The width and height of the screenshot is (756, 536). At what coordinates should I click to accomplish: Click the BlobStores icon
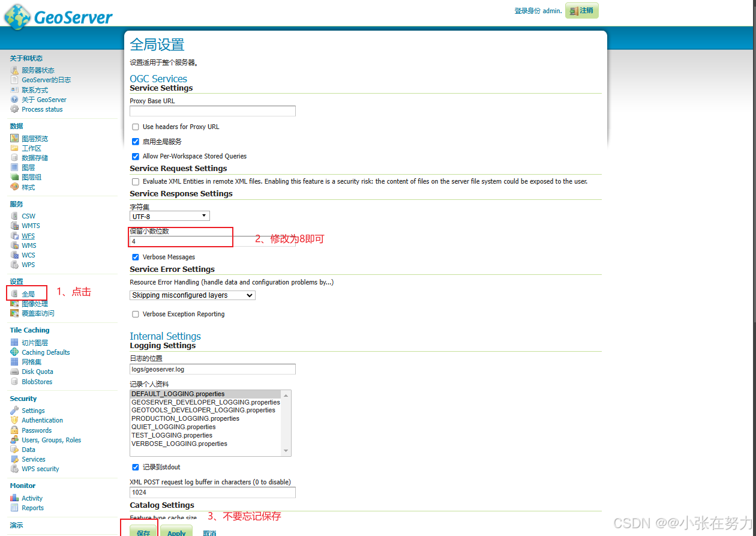[14, 382]
